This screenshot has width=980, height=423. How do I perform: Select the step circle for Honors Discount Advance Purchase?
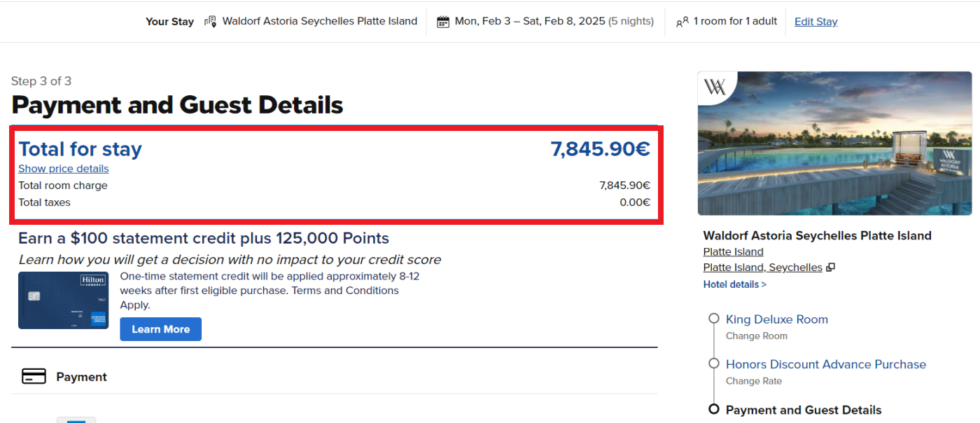[x=714, y=363]
